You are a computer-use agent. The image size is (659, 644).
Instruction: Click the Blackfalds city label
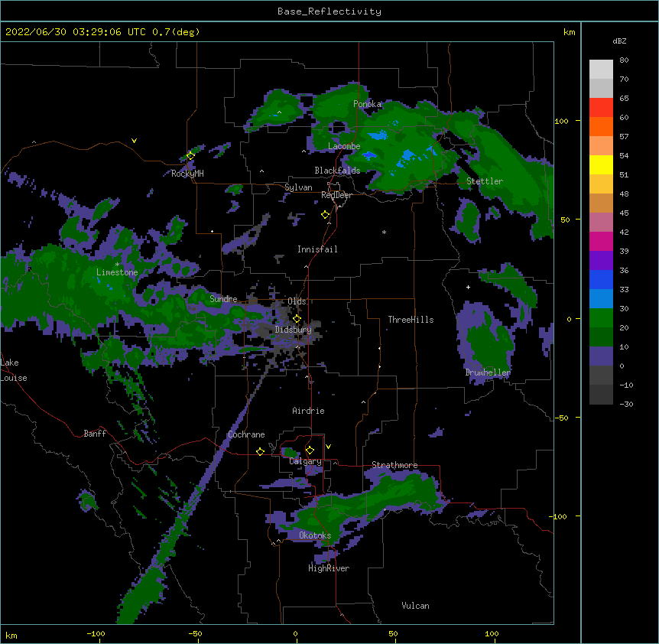pyautogui.click(x=337, y=171)
